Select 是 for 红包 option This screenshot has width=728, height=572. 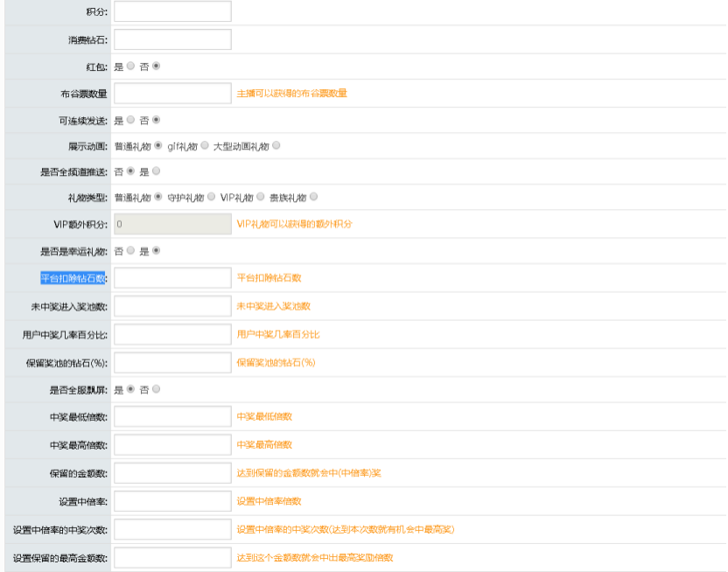131,66
